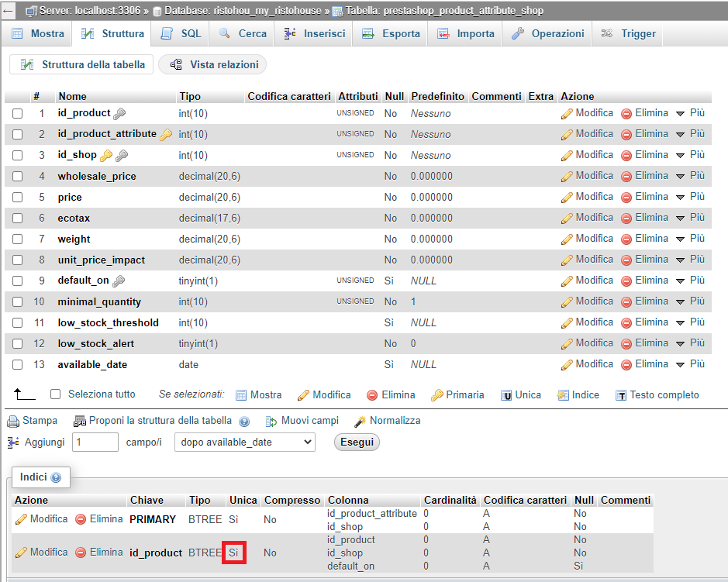
Task: Check the wholesale_price row checkbox
Action: coord(18,177)
